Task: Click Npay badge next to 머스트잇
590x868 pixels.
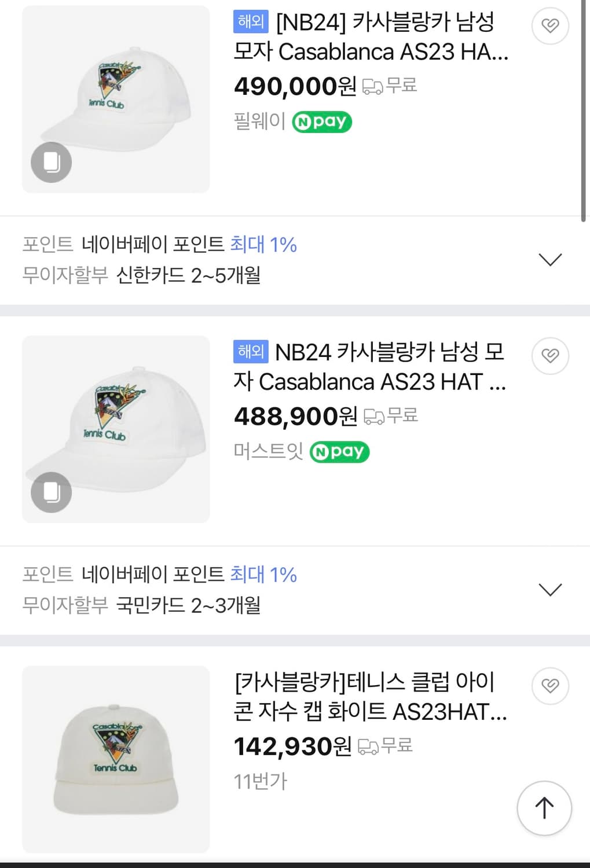Action: [x=339, y=452]
